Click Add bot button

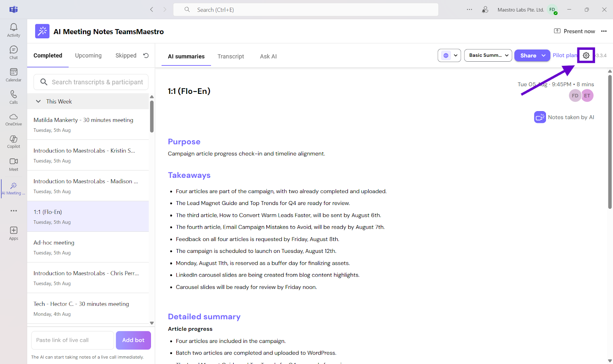pyautogui.click(x=133, y=340)
